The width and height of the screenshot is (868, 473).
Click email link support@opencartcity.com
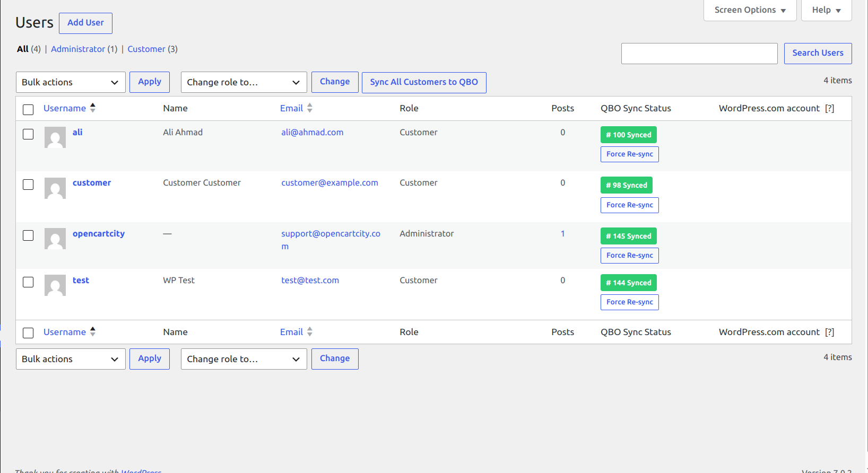pos(331,240)
